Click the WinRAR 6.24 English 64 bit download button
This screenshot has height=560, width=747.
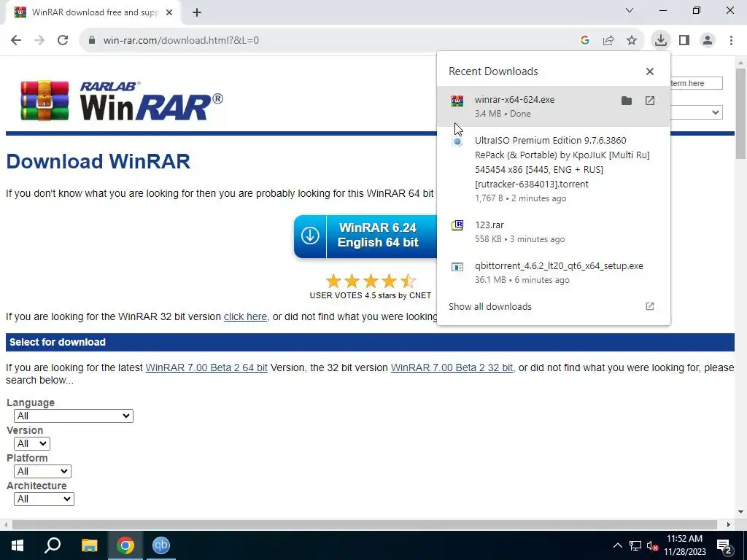[x=366, y=236]
